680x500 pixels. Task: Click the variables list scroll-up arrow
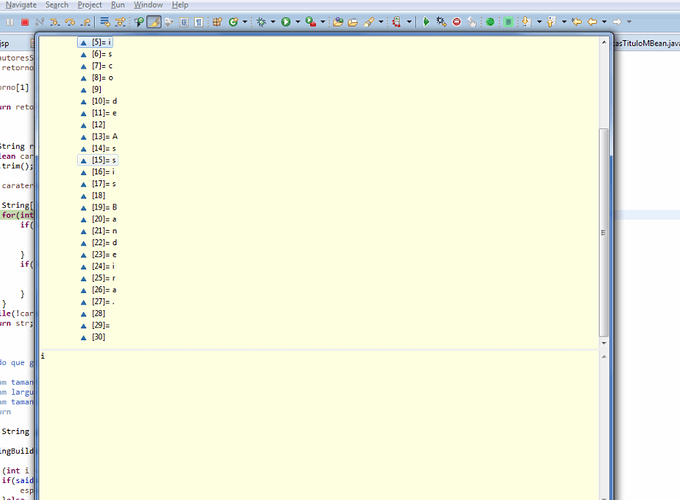(604, 42)
